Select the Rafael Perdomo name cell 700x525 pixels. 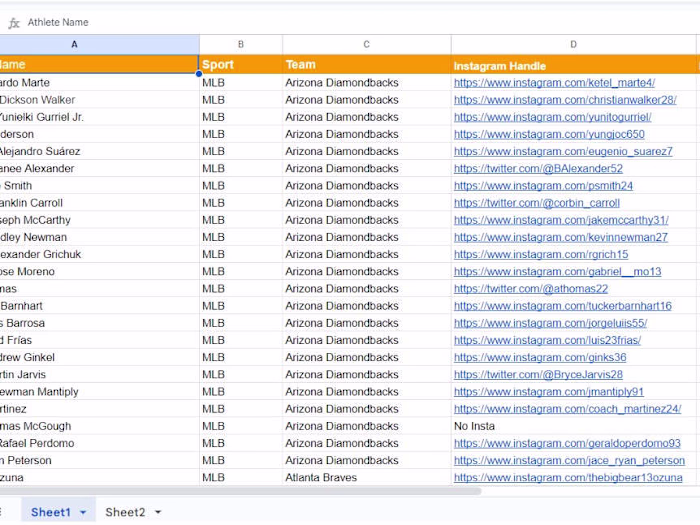coord(99,444)
